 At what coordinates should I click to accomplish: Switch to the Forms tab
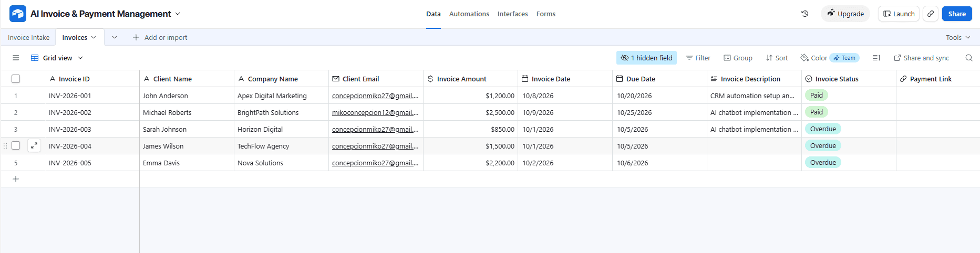click(546, 14)
